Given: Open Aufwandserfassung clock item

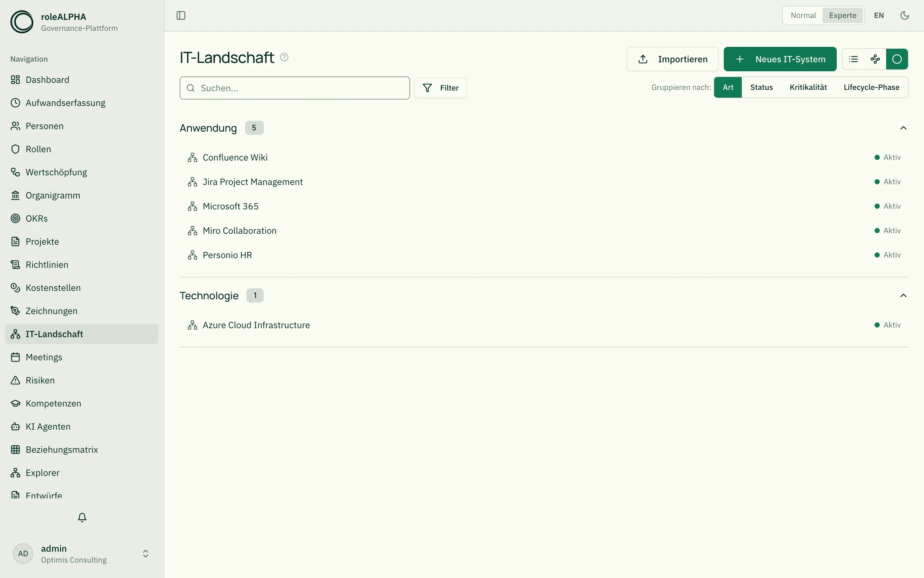Looking at the screenshot, I should [x=82, y=103].
